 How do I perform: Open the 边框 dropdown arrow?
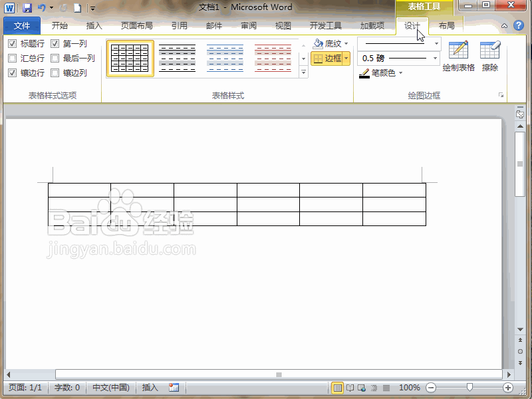point(346,59)
